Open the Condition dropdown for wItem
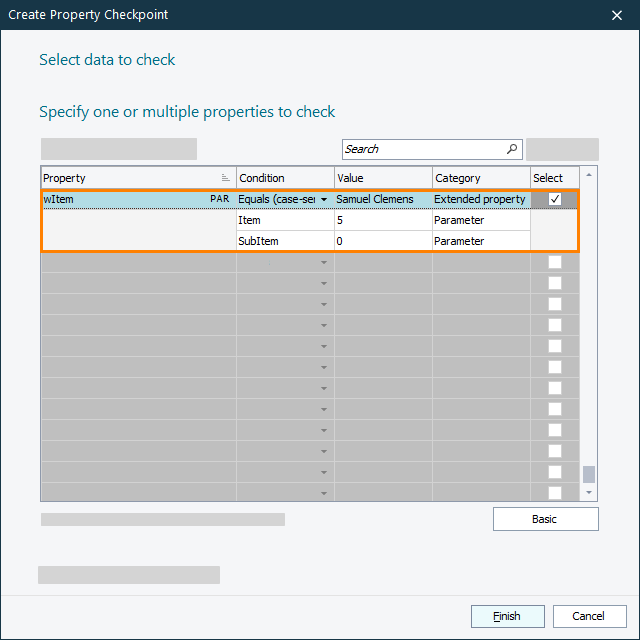640x640 pixels. coord(324,200)
